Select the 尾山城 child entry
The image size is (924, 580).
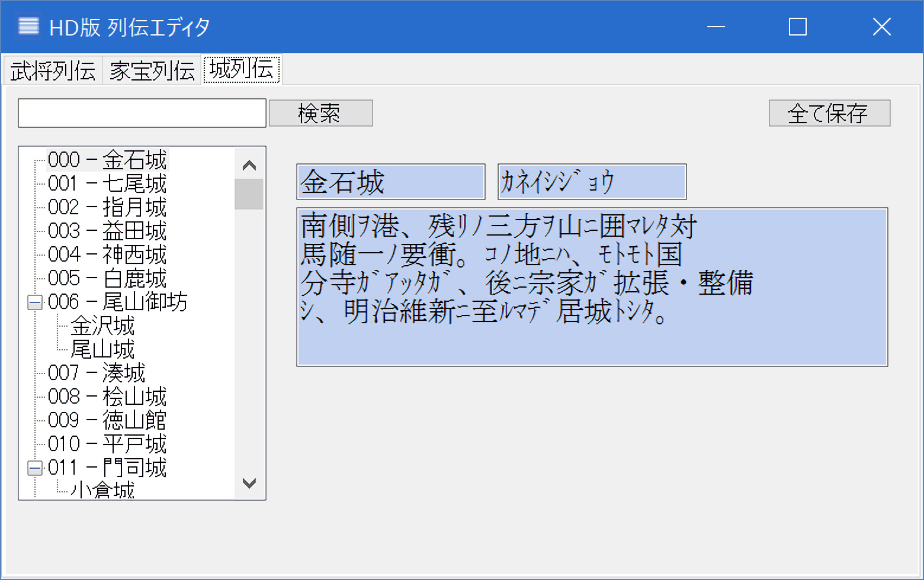102,349
